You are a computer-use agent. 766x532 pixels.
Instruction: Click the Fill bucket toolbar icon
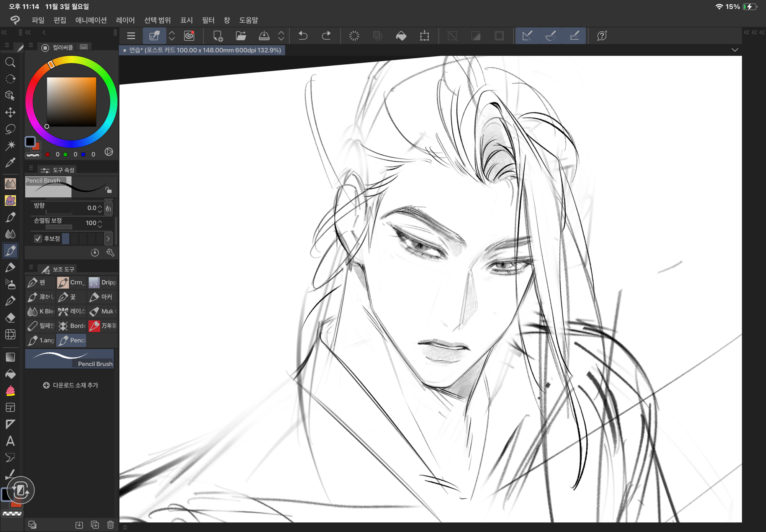(401, 36)
